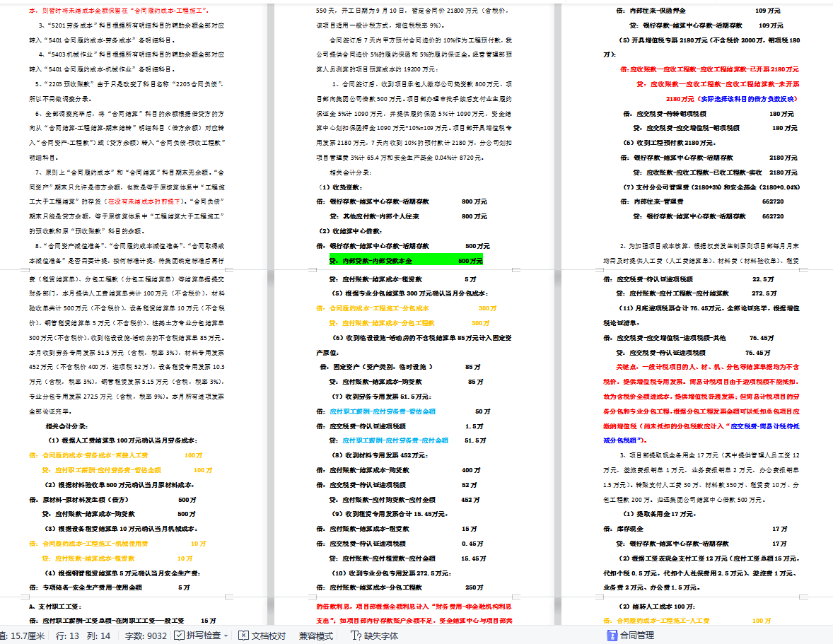Click yellow 工程施工-分包成本 300万 line
Image resolution: width=833 pixels, height=644 pixels.
[407, 308]
